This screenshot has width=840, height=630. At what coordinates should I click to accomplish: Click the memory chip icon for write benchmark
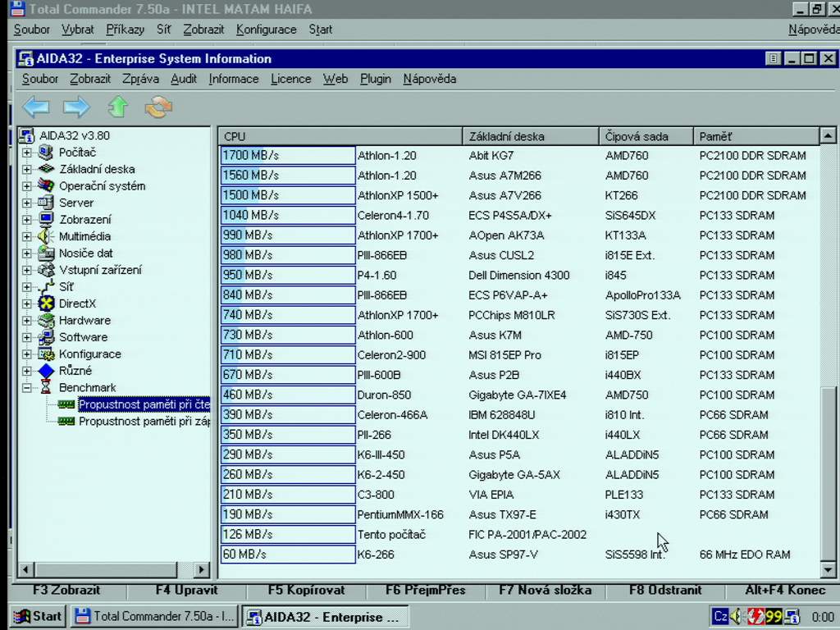[66, 421]
